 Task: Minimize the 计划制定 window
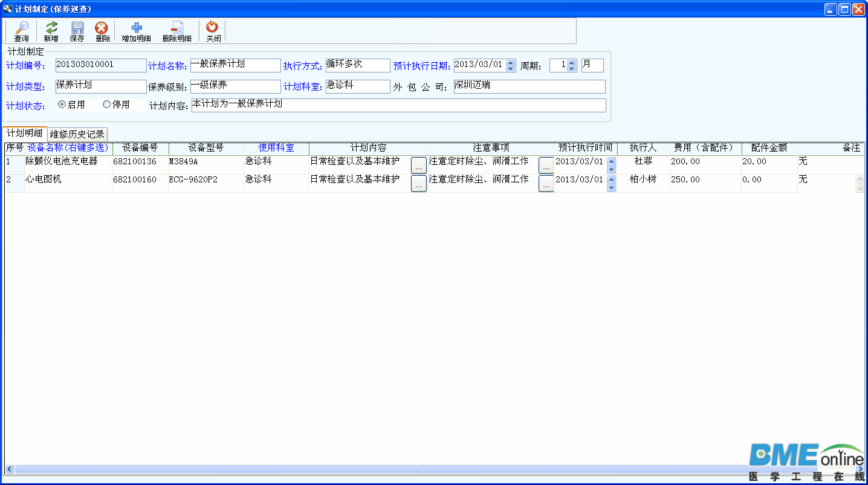[x=831, y=9]
